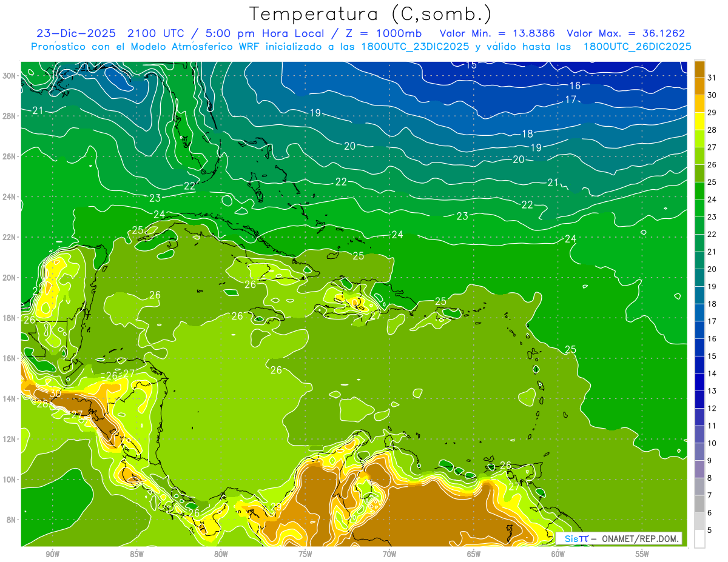Click the '80W' longitude axis label
The image size is (728, 562).
pyautogui.click(x=221, y=554)
